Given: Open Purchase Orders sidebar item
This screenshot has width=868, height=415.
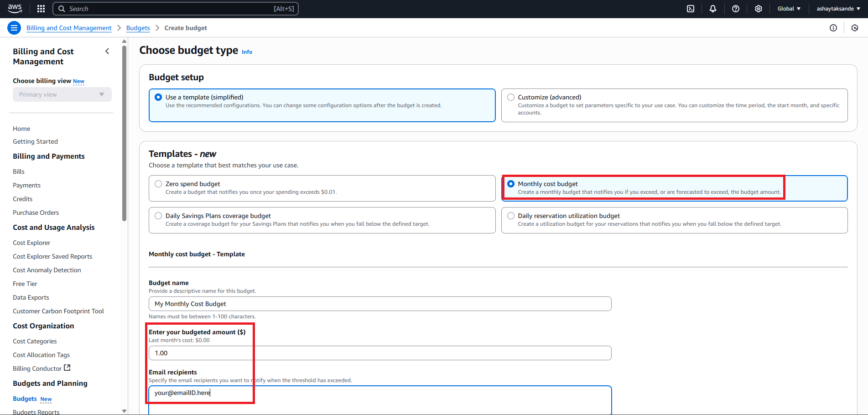Looking at the screenshot, I should tap(36, 213).
